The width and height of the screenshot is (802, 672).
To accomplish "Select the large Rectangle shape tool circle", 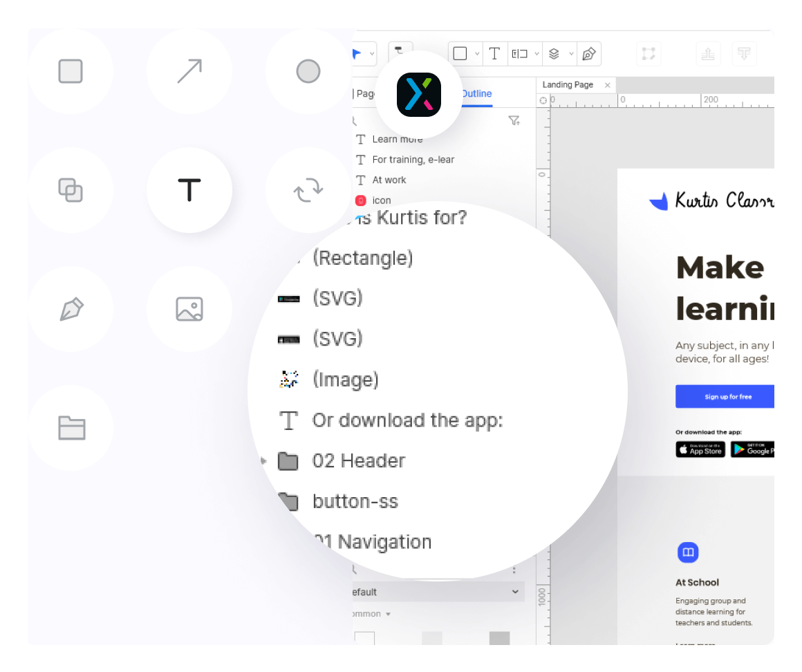I will [x=71, y=71].
